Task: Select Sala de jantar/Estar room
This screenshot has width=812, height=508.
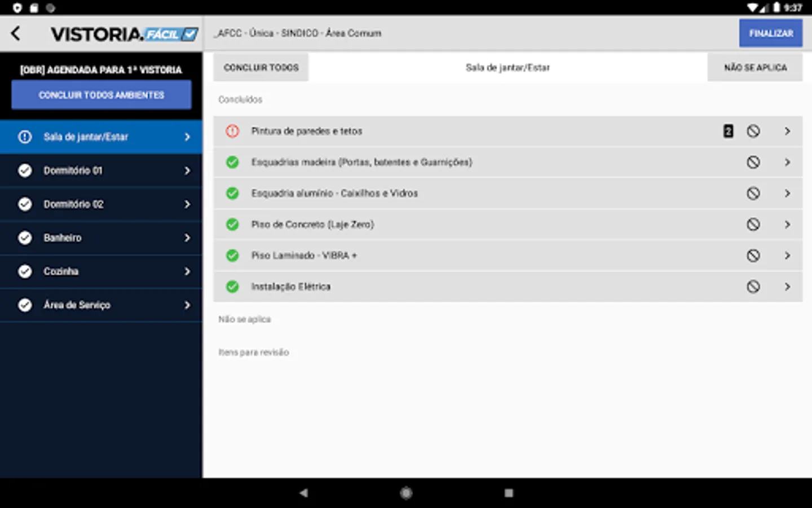Action: pyautogui.click(x=101, y=137)
